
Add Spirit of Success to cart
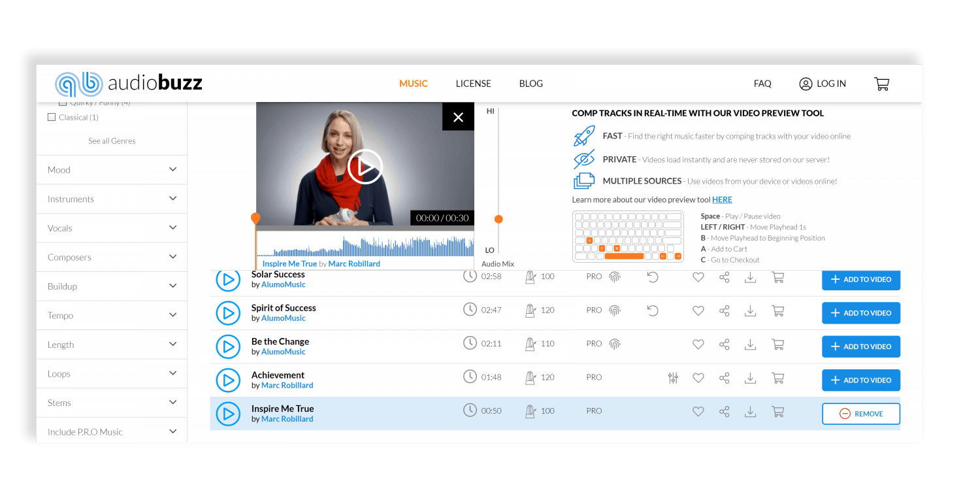777,311
